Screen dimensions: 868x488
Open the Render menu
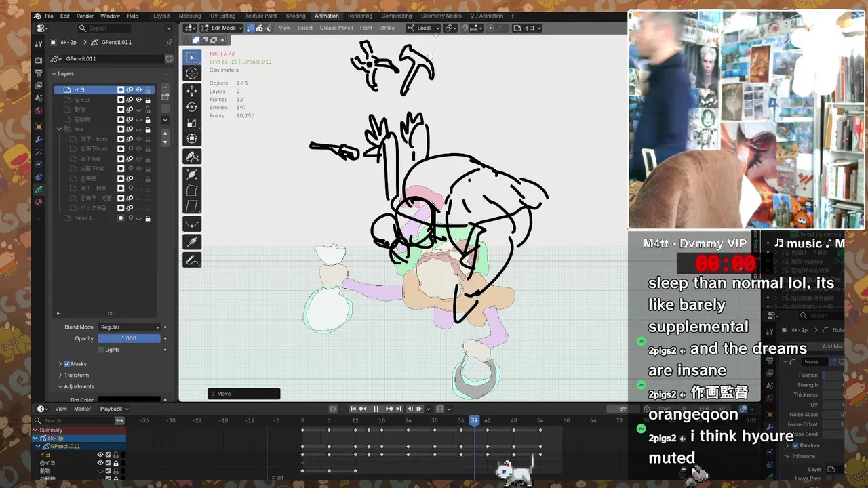(x=85, y=16)
